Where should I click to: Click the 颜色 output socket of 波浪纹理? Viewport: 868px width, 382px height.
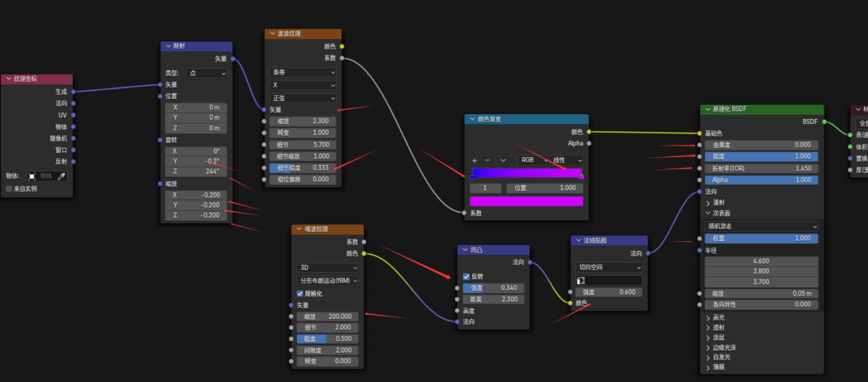click(342, 46)
